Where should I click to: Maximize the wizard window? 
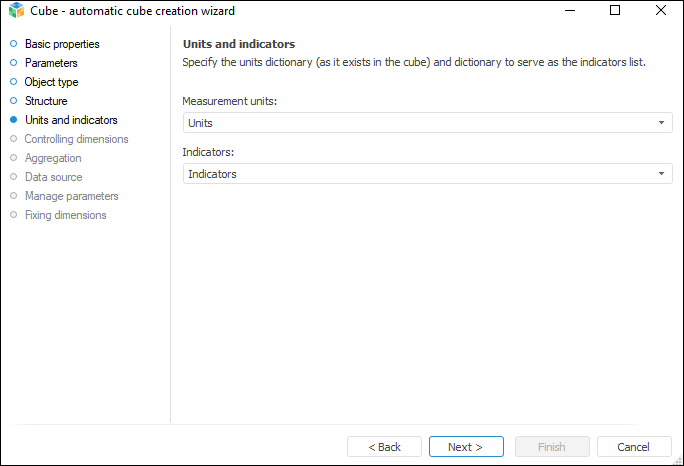(615, 11)
